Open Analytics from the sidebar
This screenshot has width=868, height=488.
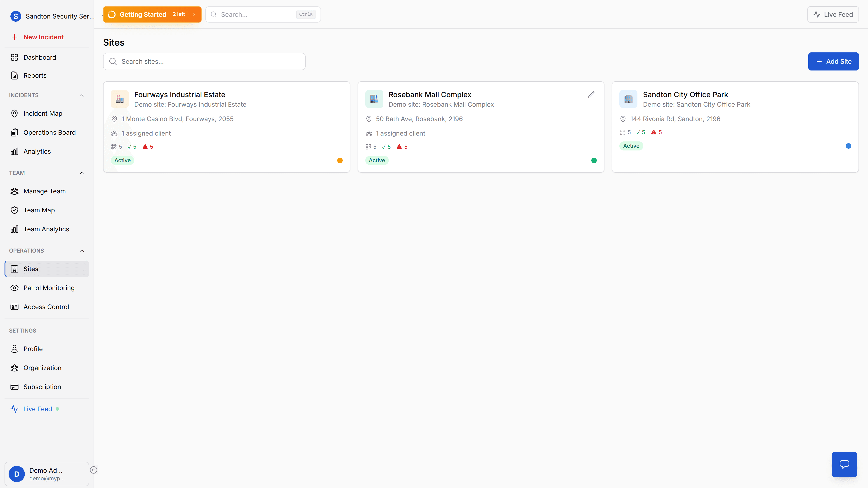click(x=37, y=151)
